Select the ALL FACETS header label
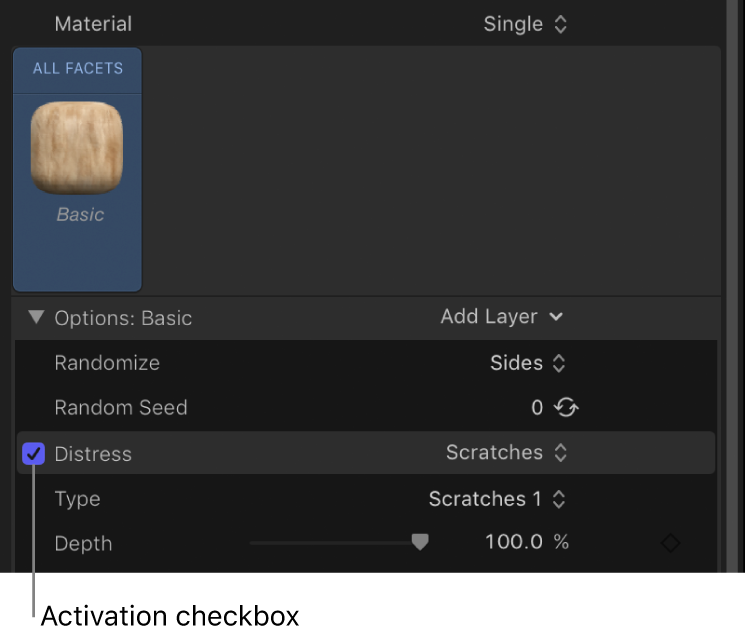The width and height of the screenshot is (746, 644). click(78, 69)
